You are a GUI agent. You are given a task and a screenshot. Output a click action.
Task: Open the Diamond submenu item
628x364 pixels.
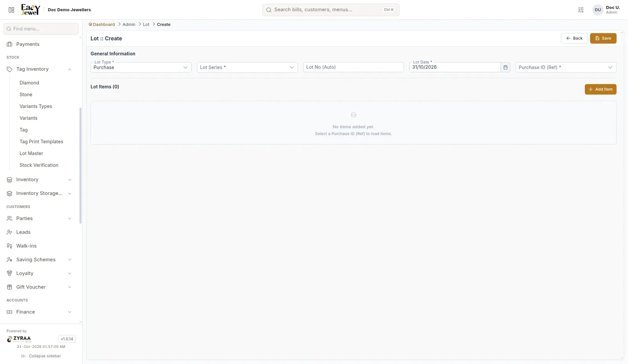[29, 83]
